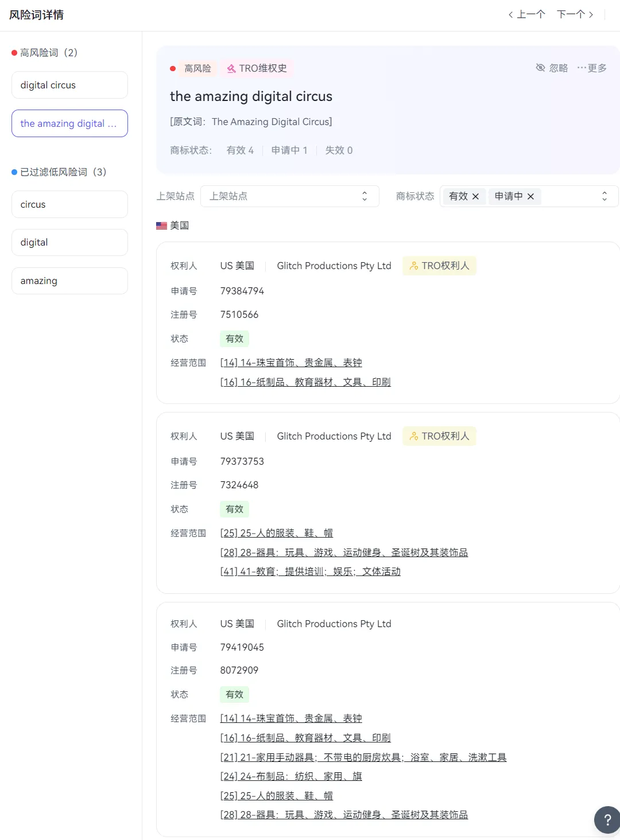Open the 上架站点 dropdown
This screenshot has width=620, height=840.
290,196
